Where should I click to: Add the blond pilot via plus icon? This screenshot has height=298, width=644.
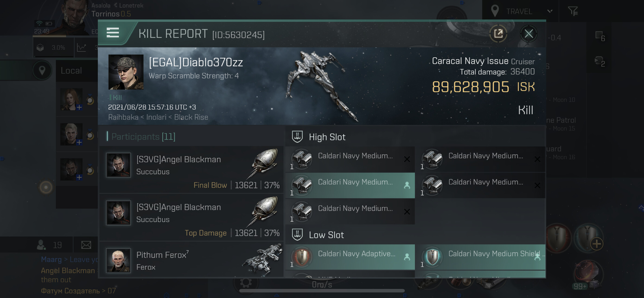point(79,143)
